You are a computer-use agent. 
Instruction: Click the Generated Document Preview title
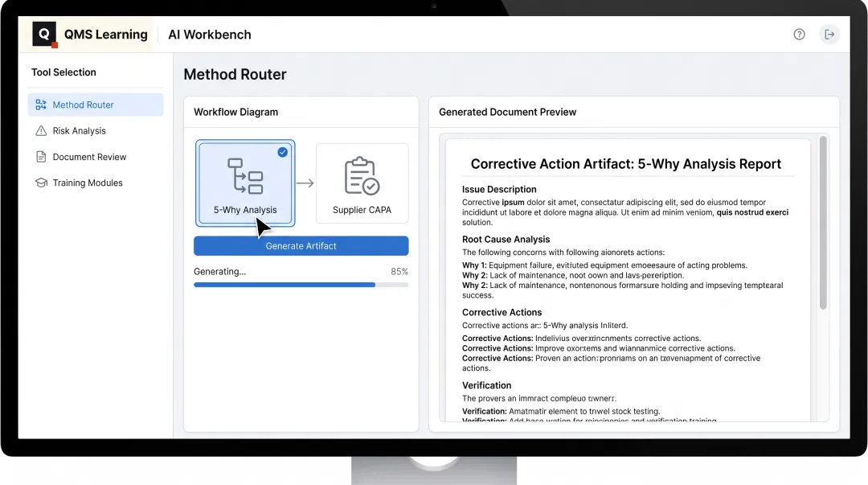click(508, 112)
